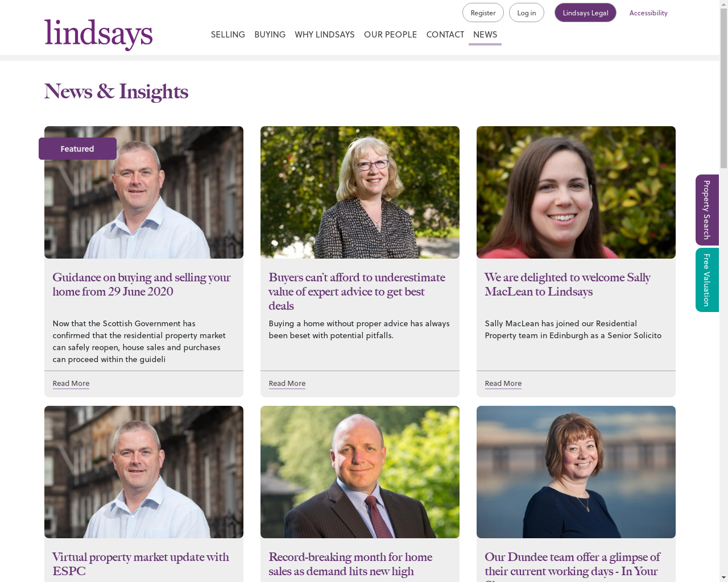Select the News tab
Screen dimensions: 728x582
click(485, 35)
